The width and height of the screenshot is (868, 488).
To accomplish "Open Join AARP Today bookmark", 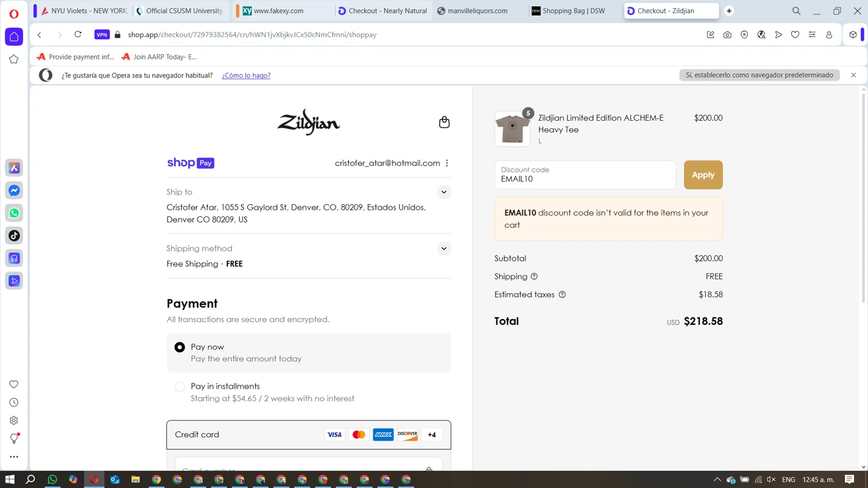I will [159, 57].
